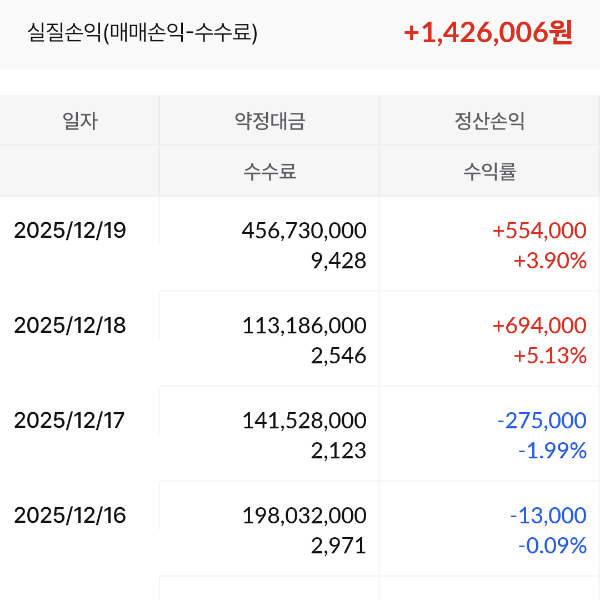Select the +554,000 settlement profit

tap(539, 230)
